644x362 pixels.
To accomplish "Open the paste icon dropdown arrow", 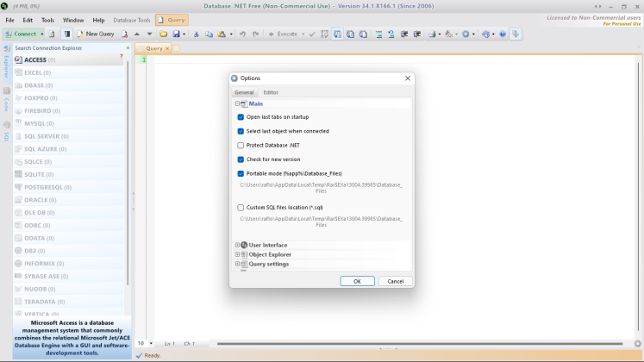I will [231, 34].
